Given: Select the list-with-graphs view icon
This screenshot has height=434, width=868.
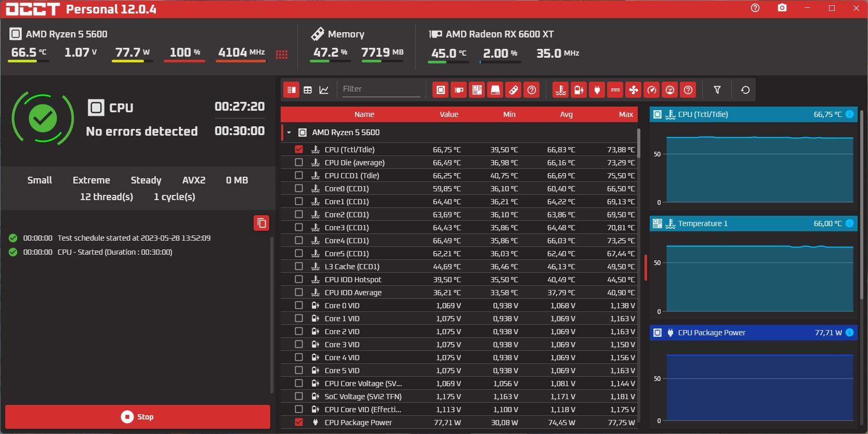Looking at the screenshot, I should click(292, 90).
